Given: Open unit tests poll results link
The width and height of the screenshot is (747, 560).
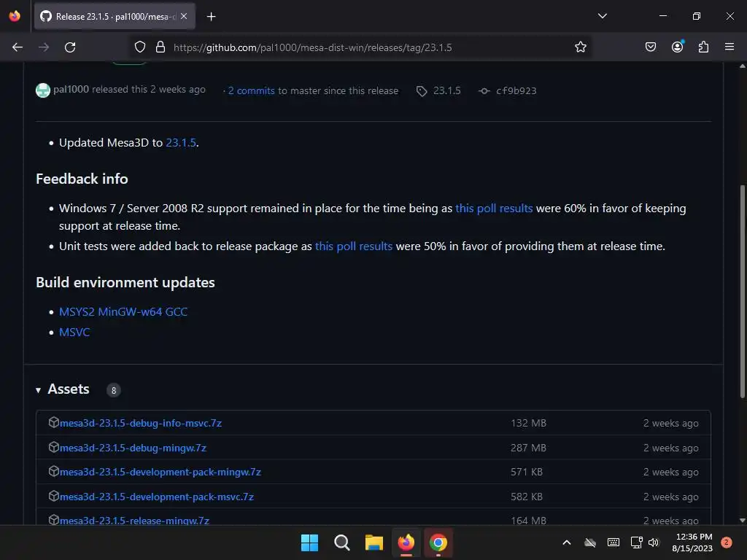Looking at the screenshot, I should pyautogui.click(x=354, y=246).
